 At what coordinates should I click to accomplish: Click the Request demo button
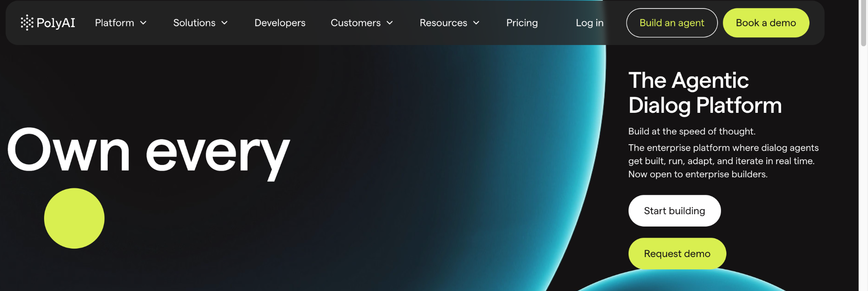tap(677, 254)
